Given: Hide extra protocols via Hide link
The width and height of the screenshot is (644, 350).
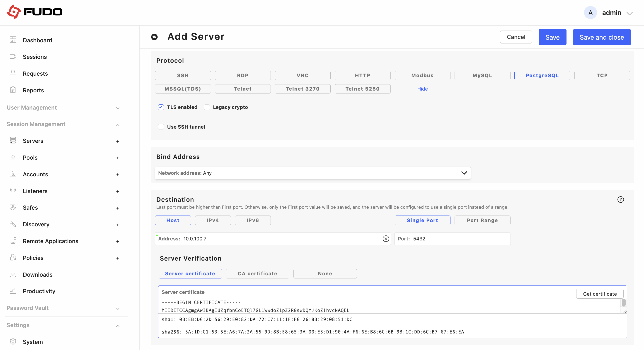Looking at the screenshot, I should 423,89.
